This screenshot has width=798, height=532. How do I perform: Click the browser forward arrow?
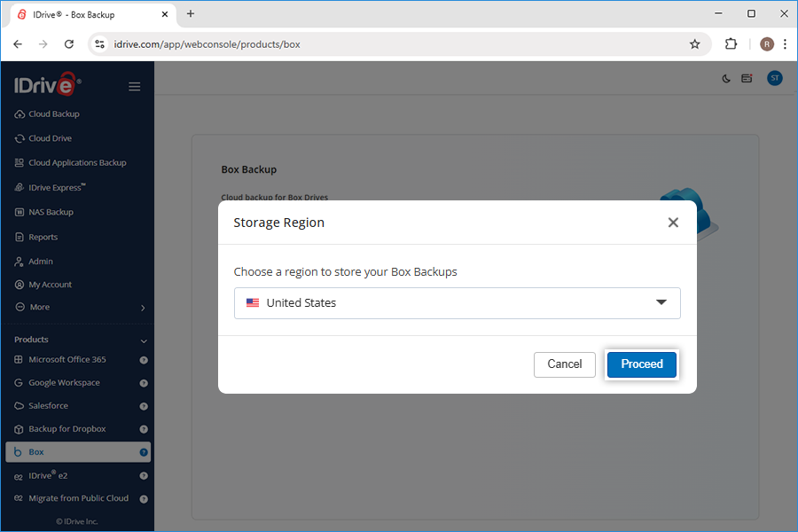click(x=43, y=44)
